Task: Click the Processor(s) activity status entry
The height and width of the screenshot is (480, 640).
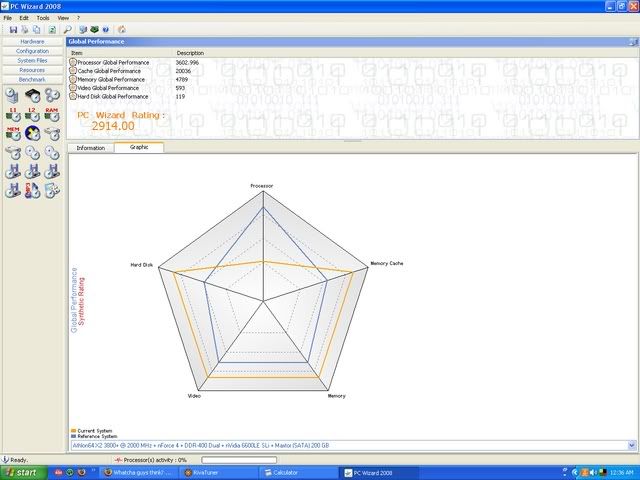Action: coord(151,460)
